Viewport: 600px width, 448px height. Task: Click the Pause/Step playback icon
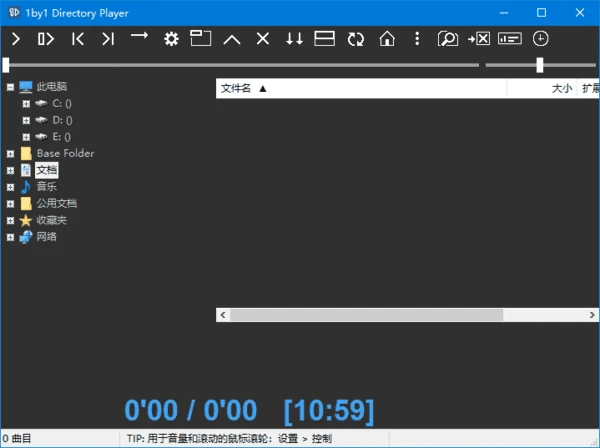tap(45, 39)
